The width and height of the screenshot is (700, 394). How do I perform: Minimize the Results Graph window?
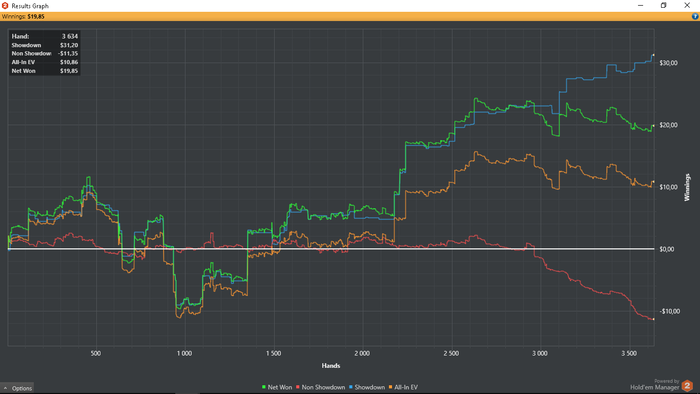pyautogui.click(x=641, y=5)
